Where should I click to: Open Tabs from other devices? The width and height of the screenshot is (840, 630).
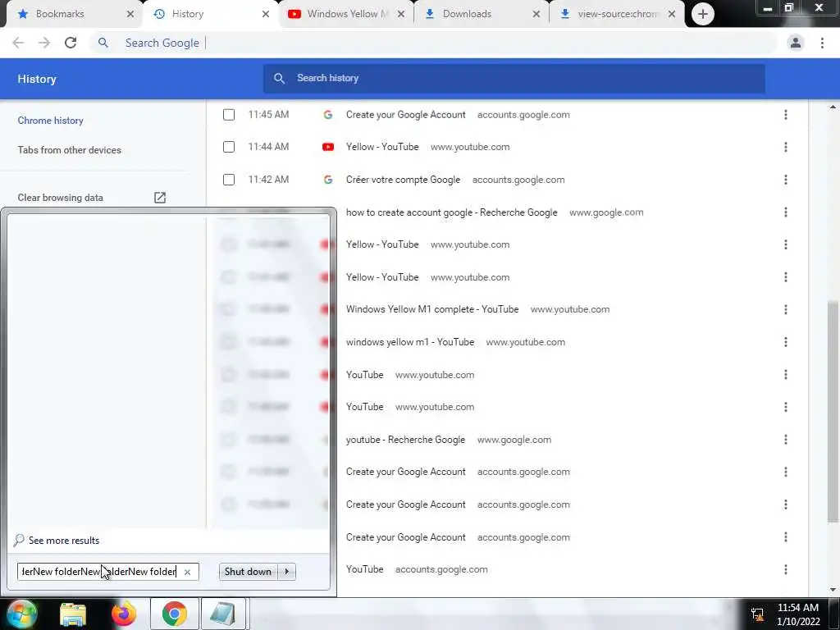pyautogui.click(x=69, y=150)
